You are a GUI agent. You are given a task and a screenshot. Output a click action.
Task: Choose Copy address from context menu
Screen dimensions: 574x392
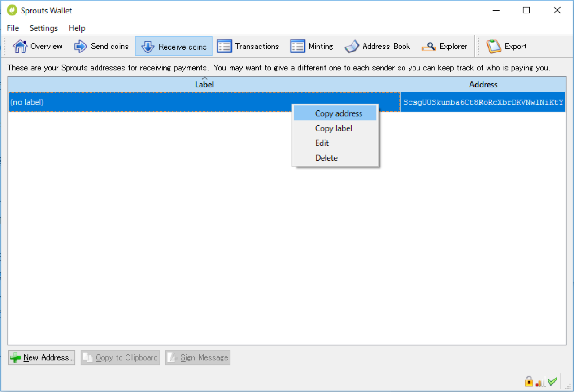tap(335, 113)
